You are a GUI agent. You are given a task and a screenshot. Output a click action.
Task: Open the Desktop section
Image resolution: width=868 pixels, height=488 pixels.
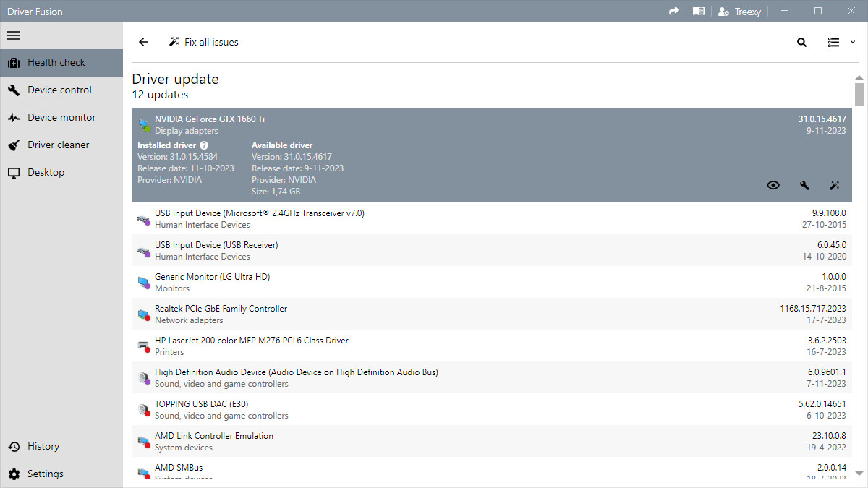pyautogui.click(x=46, y=172)
